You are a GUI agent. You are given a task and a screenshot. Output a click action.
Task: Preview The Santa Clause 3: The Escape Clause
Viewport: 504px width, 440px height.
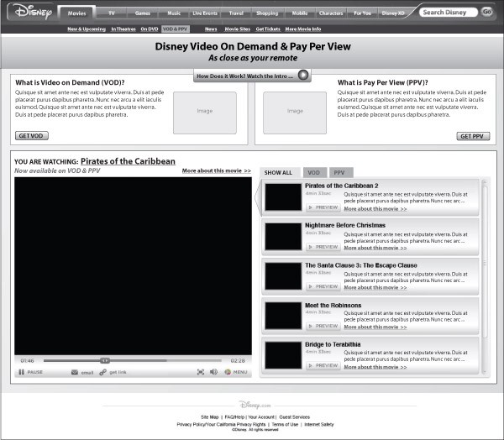click(x=323, y=286)
